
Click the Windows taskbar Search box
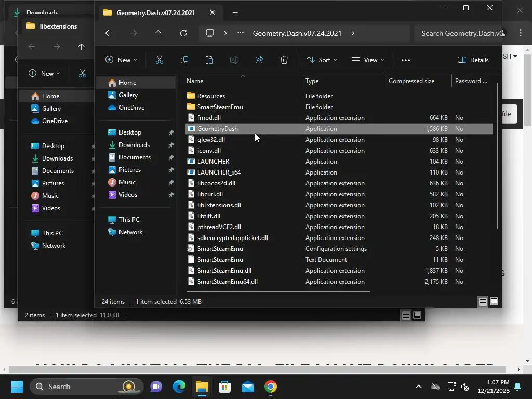[x=87, y=387]
